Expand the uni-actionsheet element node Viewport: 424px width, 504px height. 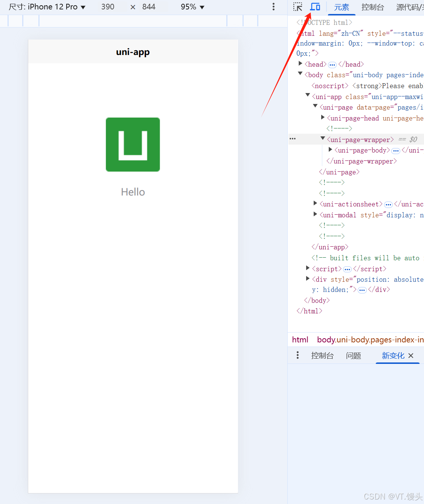pyautogui.click(x=315, y=203)
